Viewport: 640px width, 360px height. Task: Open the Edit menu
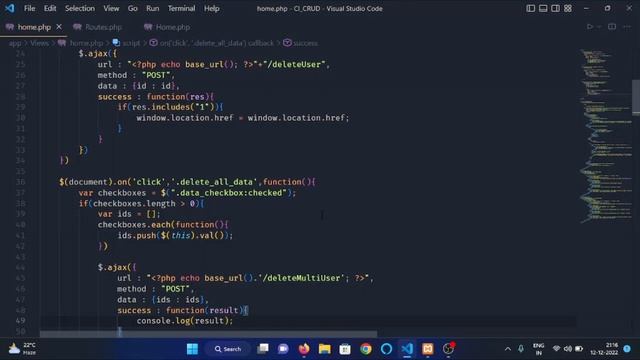[50, 8]
